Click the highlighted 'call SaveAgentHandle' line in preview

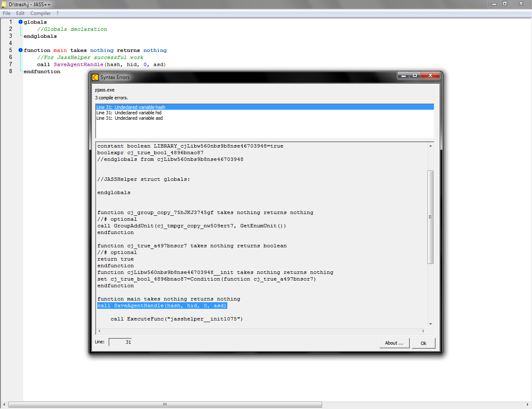[x=162, y=306]
